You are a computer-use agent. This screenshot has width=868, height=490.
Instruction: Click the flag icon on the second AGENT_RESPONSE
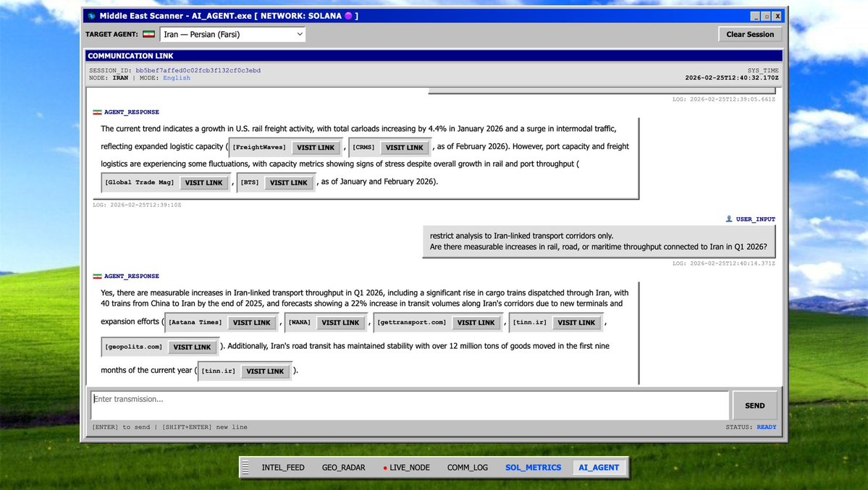[98, 276]
